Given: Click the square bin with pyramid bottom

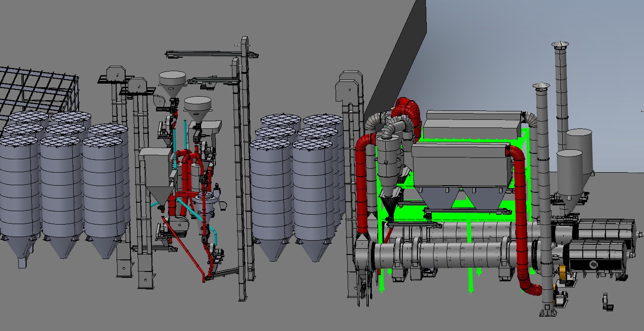Looking at the screenshot, I should click(x=156, y=170).
